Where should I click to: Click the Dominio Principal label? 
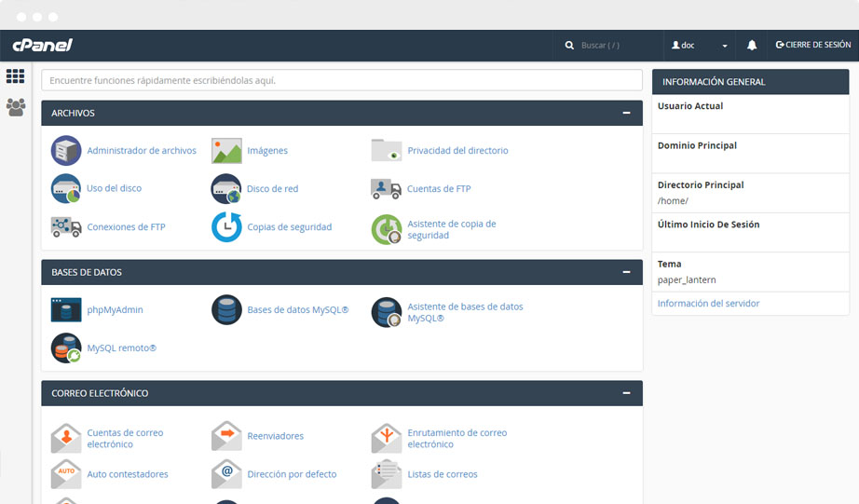(x=697, y=145)
